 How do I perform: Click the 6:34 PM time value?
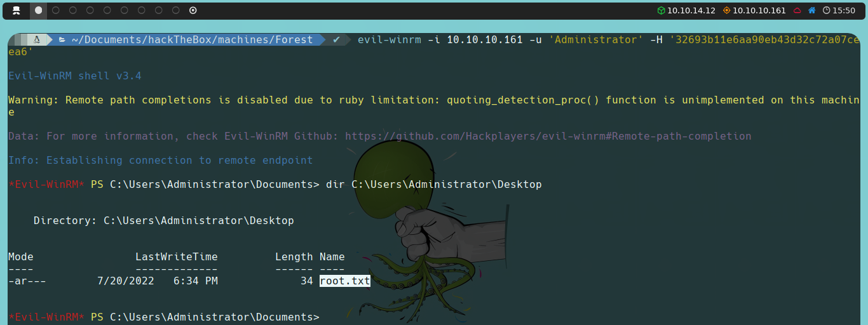pyautogui.click(x=196, y=281)
